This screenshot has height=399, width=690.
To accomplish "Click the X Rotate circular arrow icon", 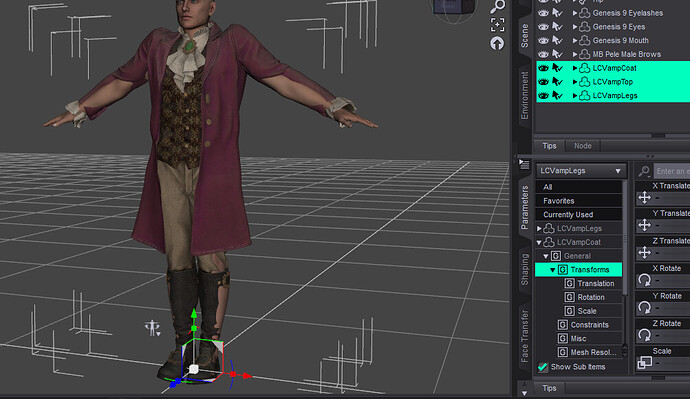I will pyautogui.click(x=644, y=280).
